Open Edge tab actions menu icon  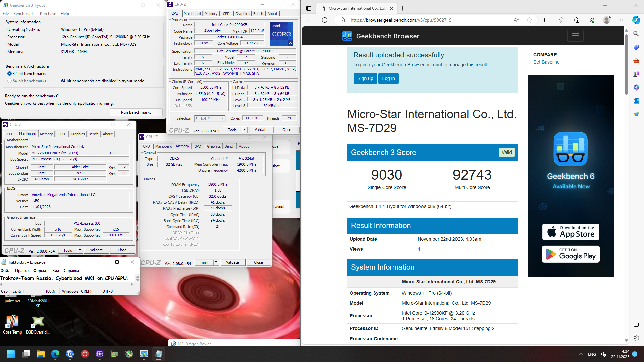tap(309, 8)
